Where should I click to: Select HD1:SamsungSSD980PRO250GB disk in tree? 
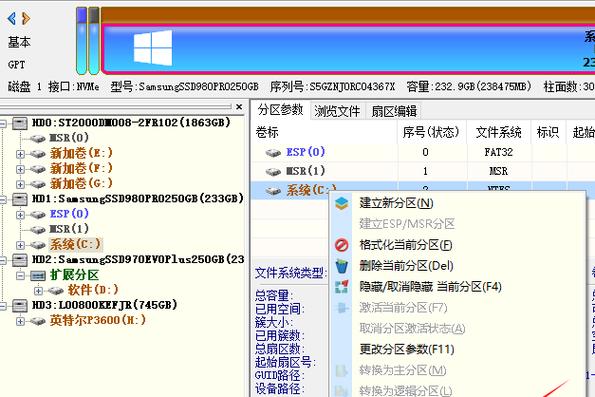tap(138, 198)
